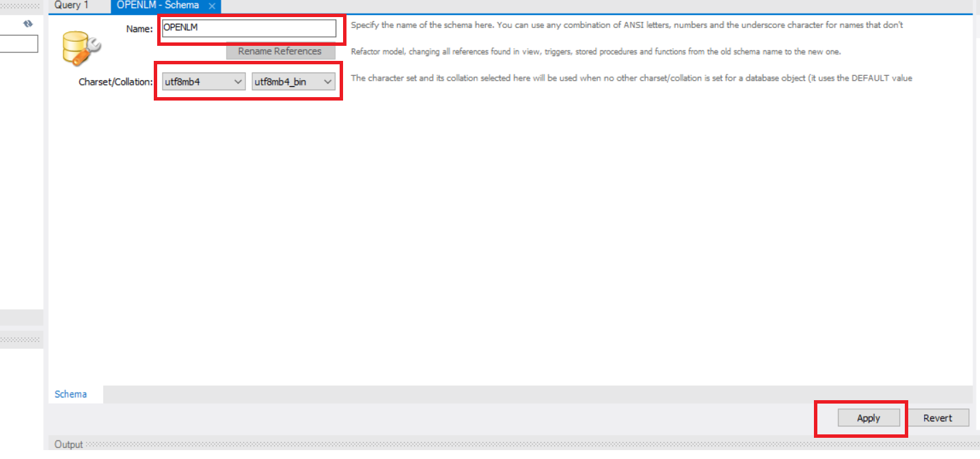Click the schema Name field containing OPENLM
980x459 pixels.
coord(249,28)
